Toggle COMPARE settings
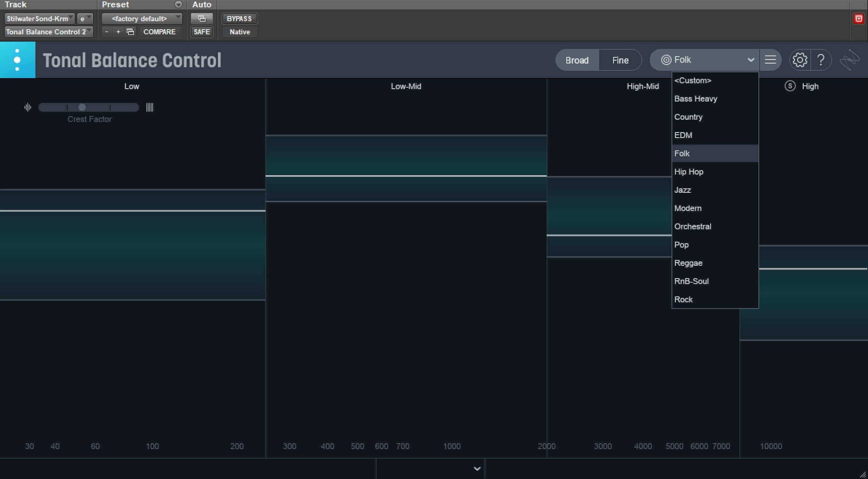Image resolution: width=868 pixels, height=479 pixels. point(160,32)
